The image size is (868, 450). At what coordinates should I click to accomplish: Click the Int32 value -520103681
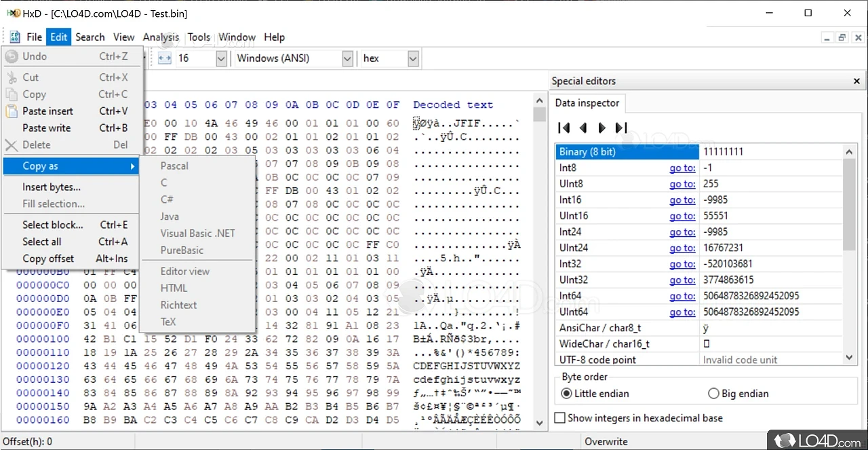pos(728,264)
